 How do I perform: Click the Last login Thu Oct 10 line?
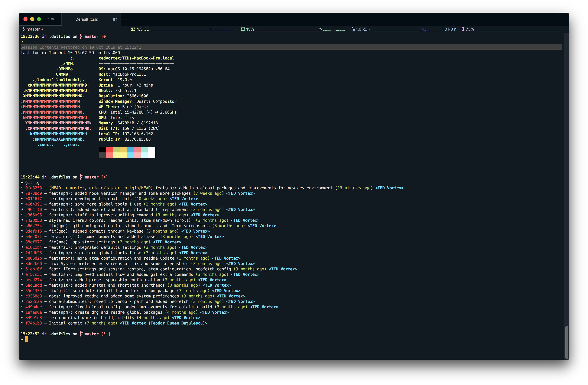point(70,53)
